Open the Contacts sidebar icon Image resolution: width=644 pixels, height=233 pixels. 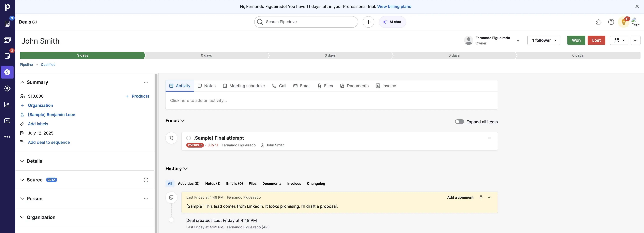coord(7,40)
